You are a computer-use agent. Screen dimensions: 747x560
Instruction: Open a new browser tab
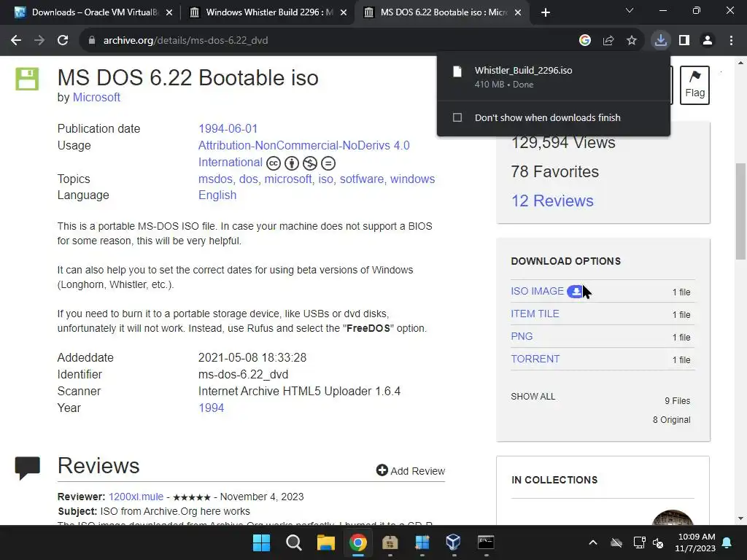tap(546, 12)
